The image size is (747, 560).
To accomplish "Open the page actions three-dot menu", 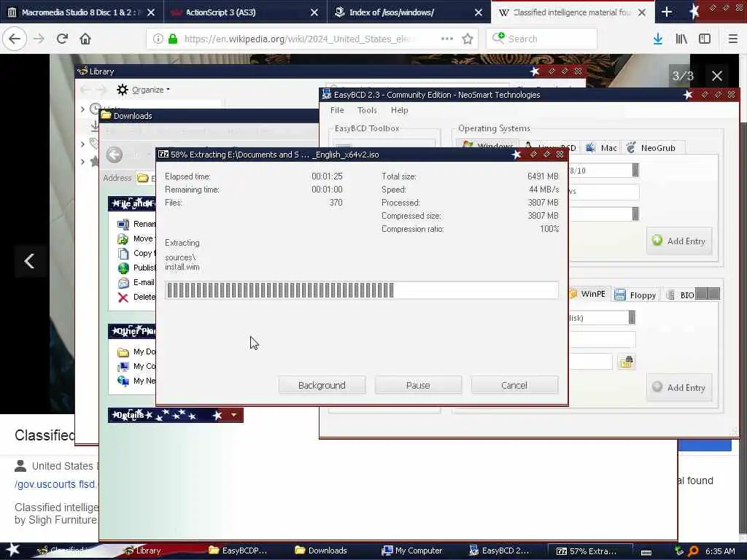I will click(x=447, y=39).
